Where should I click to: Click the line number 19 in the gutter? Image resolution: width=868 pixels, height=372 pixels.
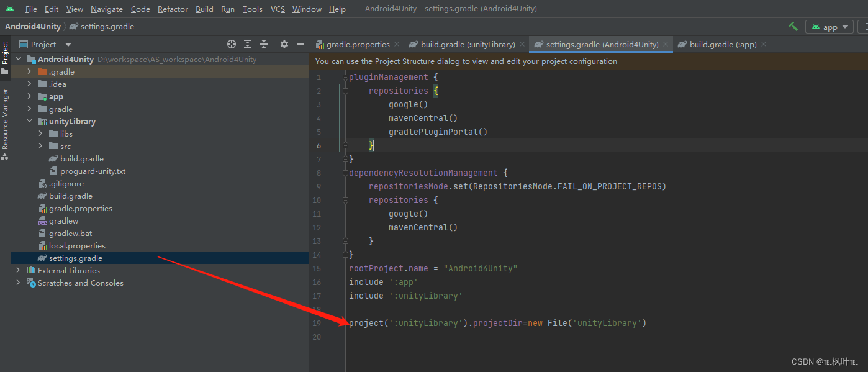[317, 323]
